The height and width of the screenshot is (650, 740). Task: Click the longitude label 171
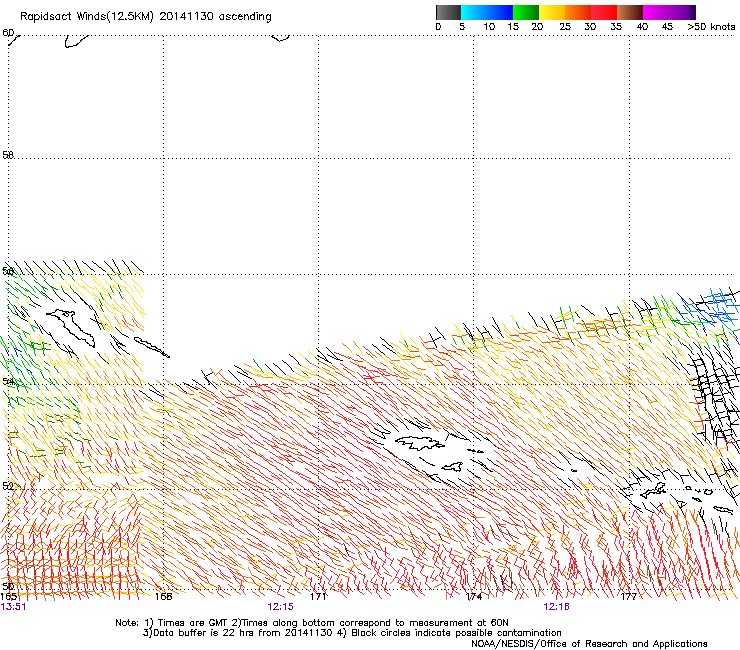coord(318,597)
